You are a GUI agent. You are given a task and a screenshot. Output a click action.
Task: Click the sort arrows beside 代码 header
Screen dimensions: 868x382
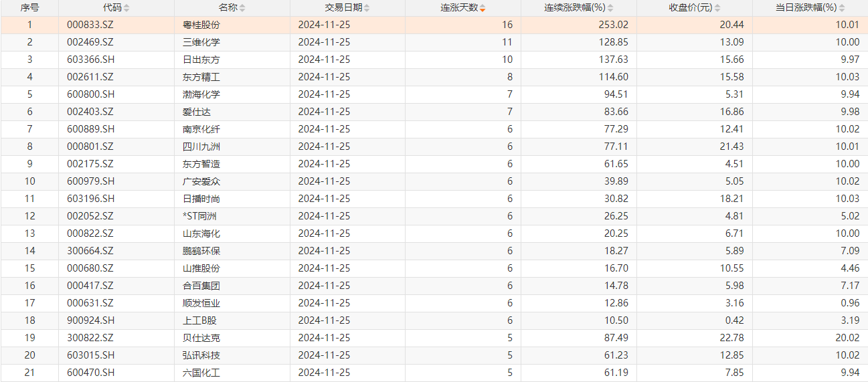tap(126, 8)
